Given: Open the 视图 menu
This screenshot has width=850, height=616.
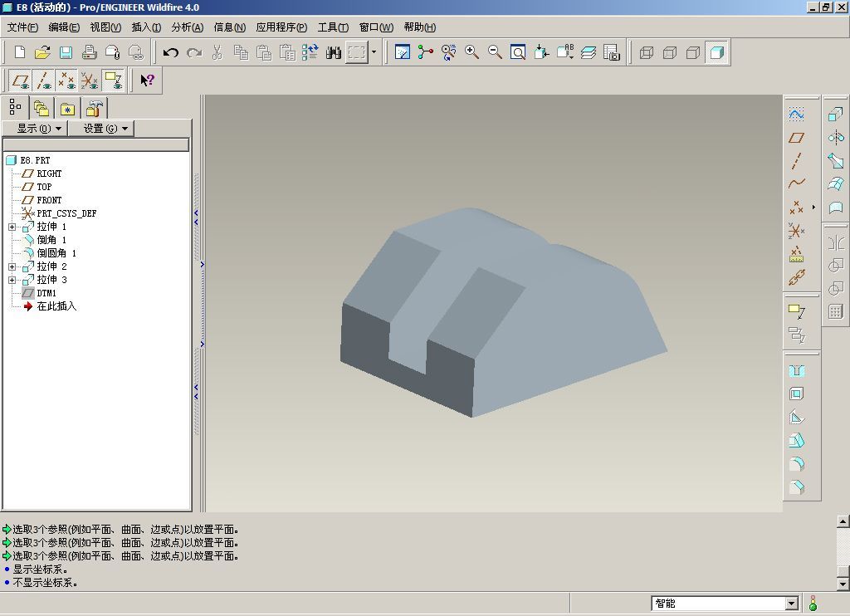Looking at the screenshot, I should (105, 27).
